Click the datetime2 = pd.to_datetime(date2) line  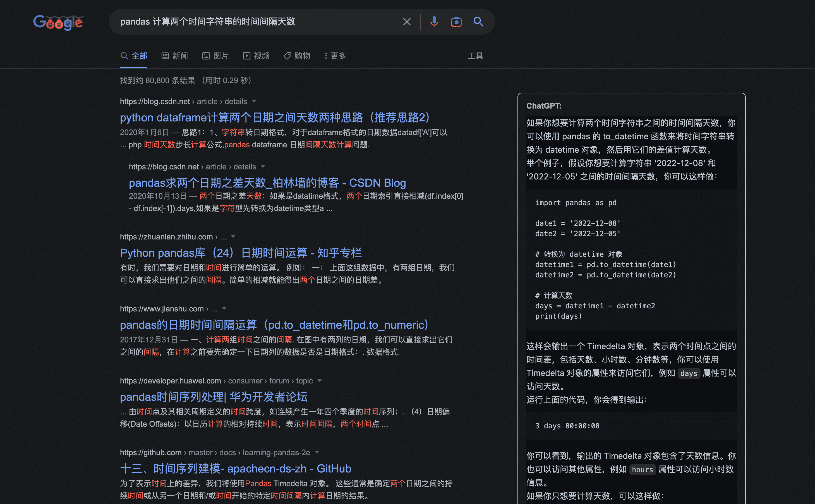pyautogui.click(x=606, y=275)
